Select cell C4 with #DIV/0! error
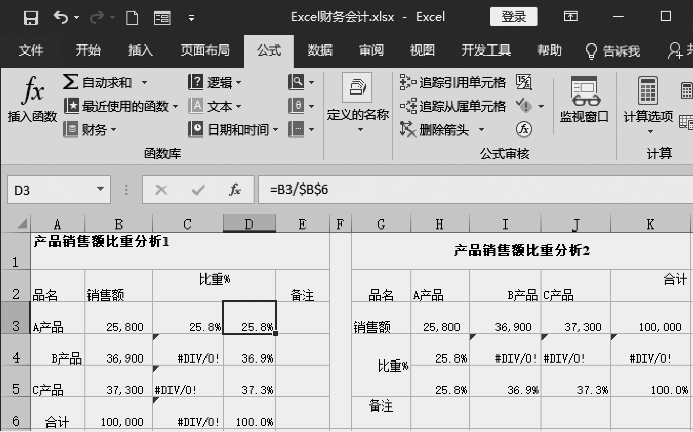The height and width of the screenshot is (432, 693). click(188, 350)
